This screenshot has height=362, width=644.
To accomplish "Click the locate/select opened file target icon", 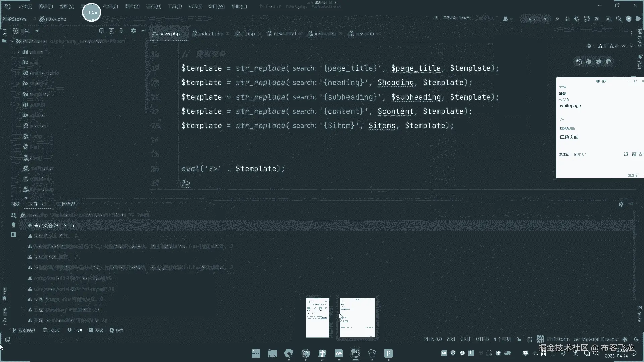I will tap(102, 31).
